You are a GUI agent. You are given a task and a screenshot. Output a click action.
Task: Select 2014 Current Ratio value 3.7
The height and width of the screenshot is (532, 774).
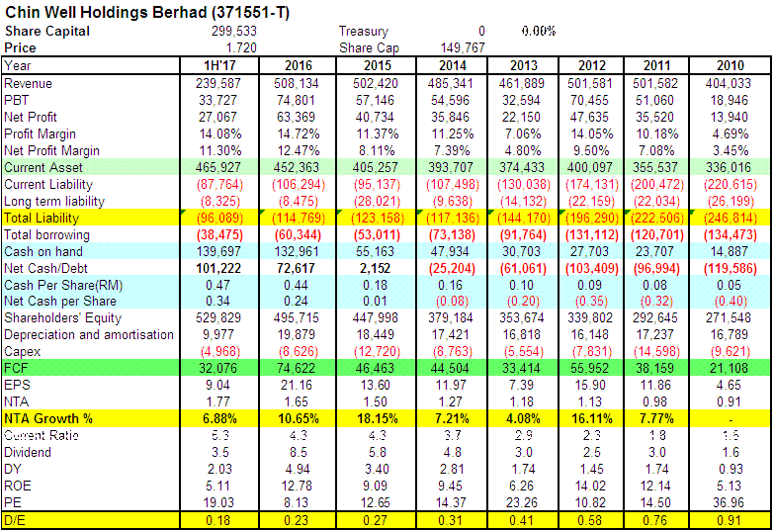point(452,435)
